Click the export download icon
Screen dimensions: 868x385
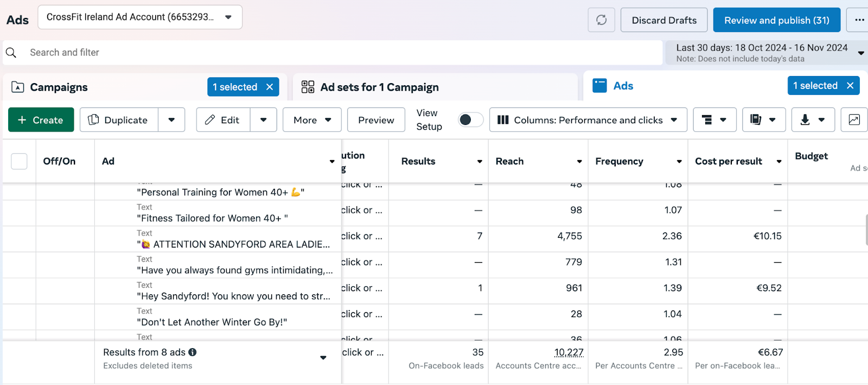coord(805,120)
